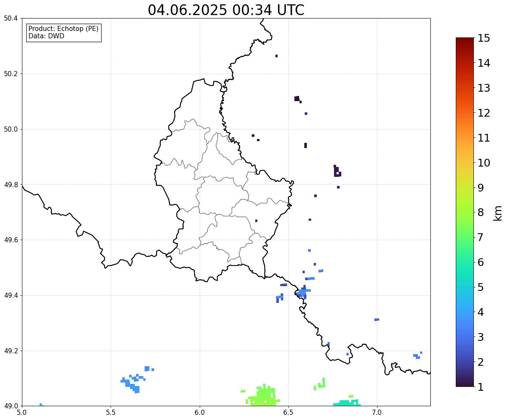This screenshot has height=420, width=507.
Task: Click the longitude axis label 7.0
Action: coord(377,413)
